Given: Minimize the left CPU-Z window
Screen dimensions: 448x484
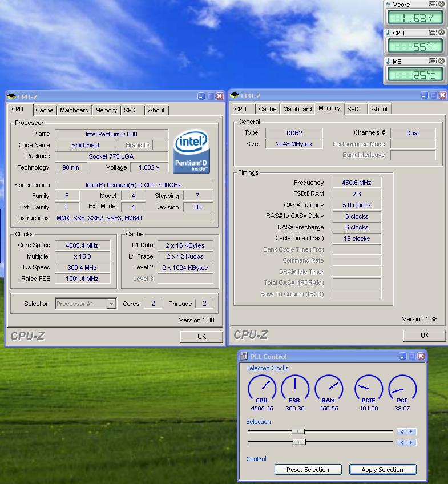Looking at the screenshot, I should pyautogui.click(x=201, y=96).
